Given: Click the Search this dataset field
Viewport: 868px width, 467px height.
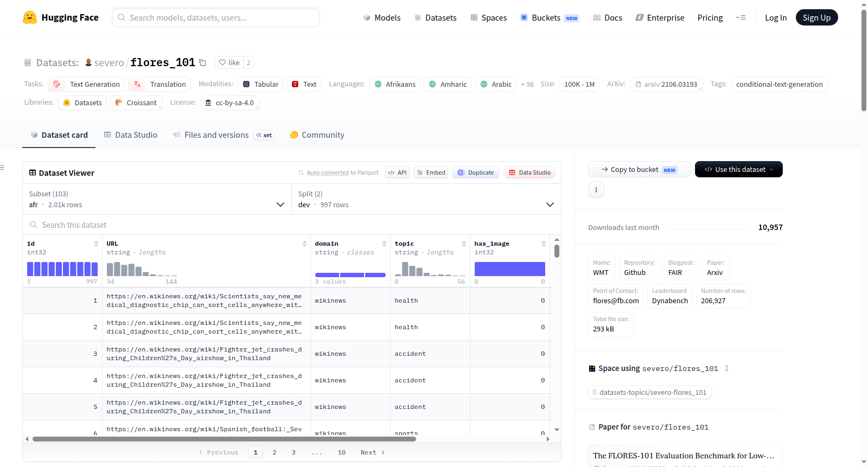Looking at the screenshot, I should [292, 225].
